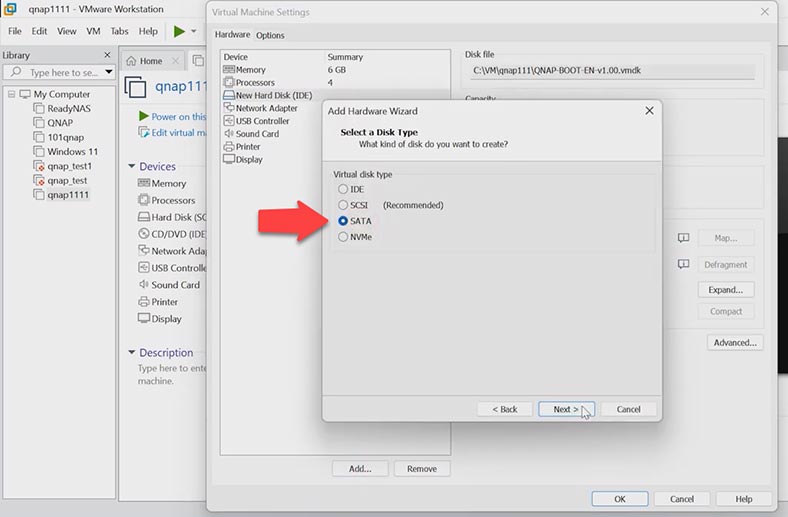788x517 pixels.
Task: Open the Help menu in VMware
Action: point(148,31)
